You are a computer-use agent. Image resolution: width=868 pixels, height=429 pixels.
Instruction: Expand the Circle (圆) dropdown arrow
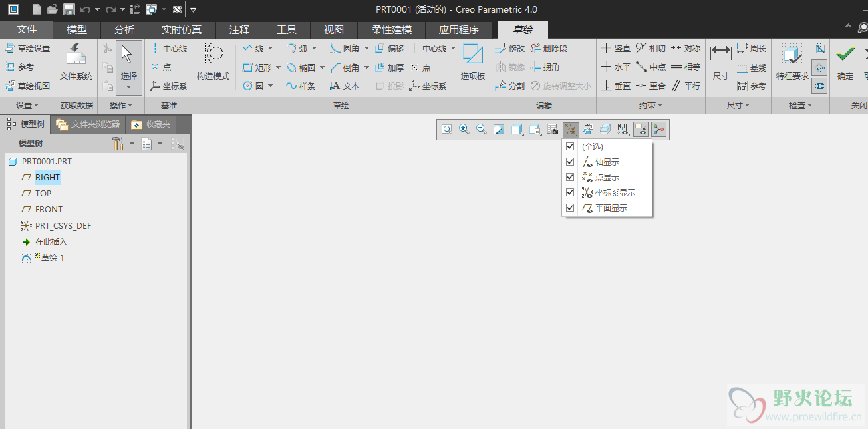[x=270, y=86]
